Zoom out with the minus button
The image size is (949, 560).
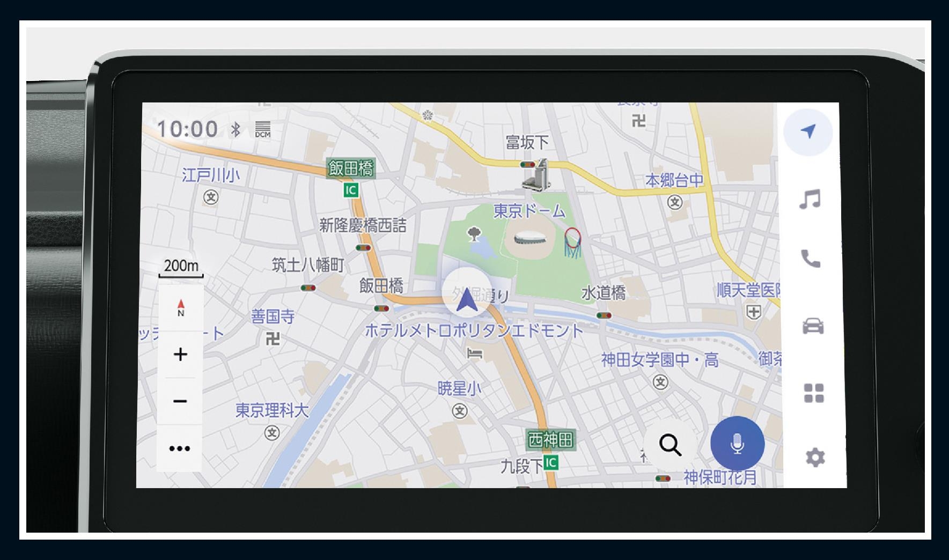180,401
